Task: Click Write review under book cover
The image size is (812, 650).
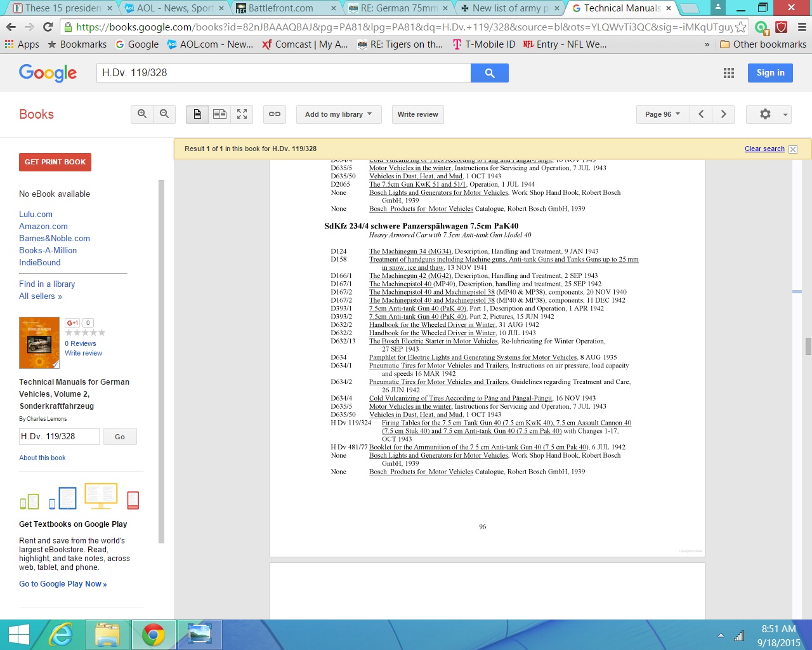Action: click(x=83, y=353)
